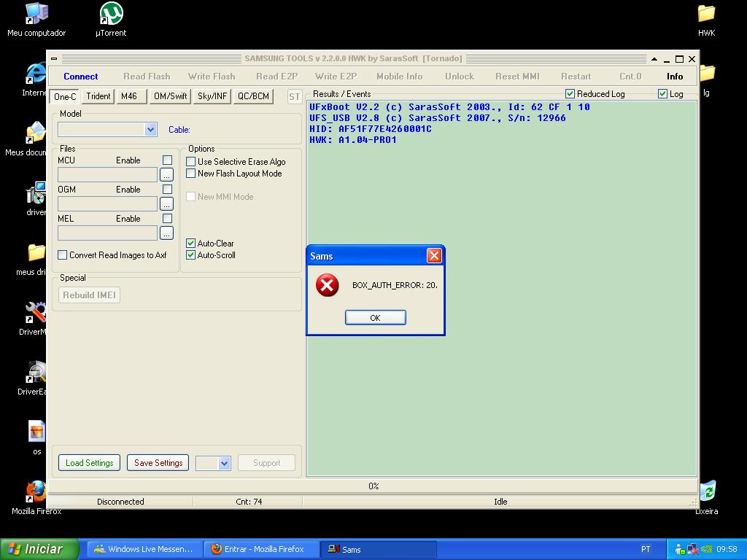Expand the Model dropdown list

[x=150, y=130]
